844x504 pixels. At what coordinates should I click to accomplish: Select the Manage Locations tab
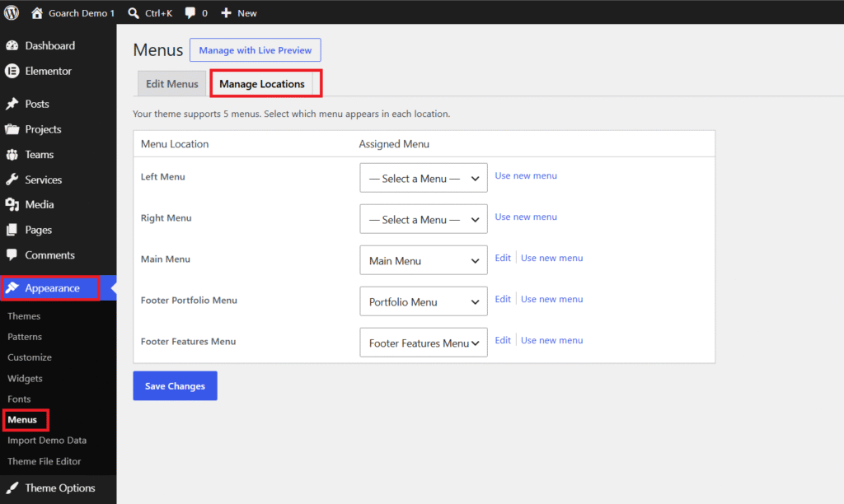pyautogui.click(x=262, y=84)
